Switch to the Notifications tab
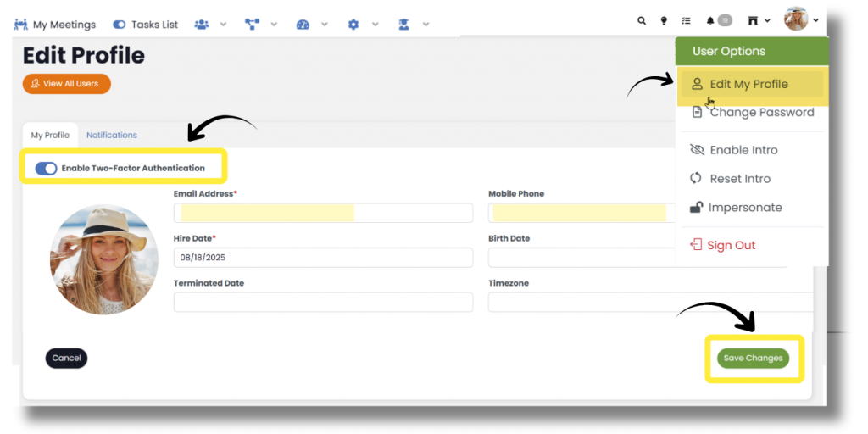The height and width of the screenshot is (434, 868). 112,136
